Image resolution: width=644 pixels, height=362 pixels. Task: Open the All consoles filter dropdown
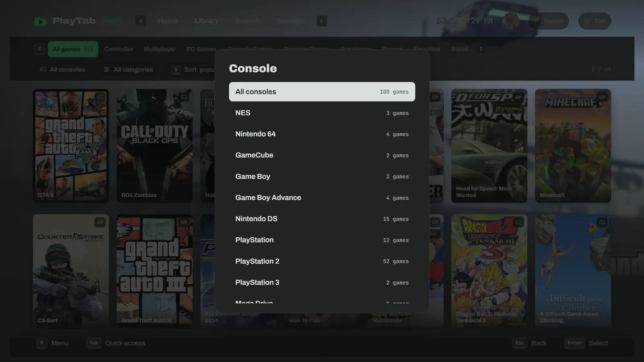click(x=62, y=70)
